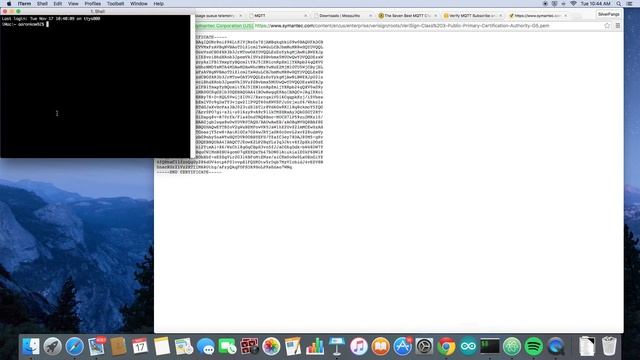
Task: Open QuickTime Player icon in Dock
Action: click(556, 347)
